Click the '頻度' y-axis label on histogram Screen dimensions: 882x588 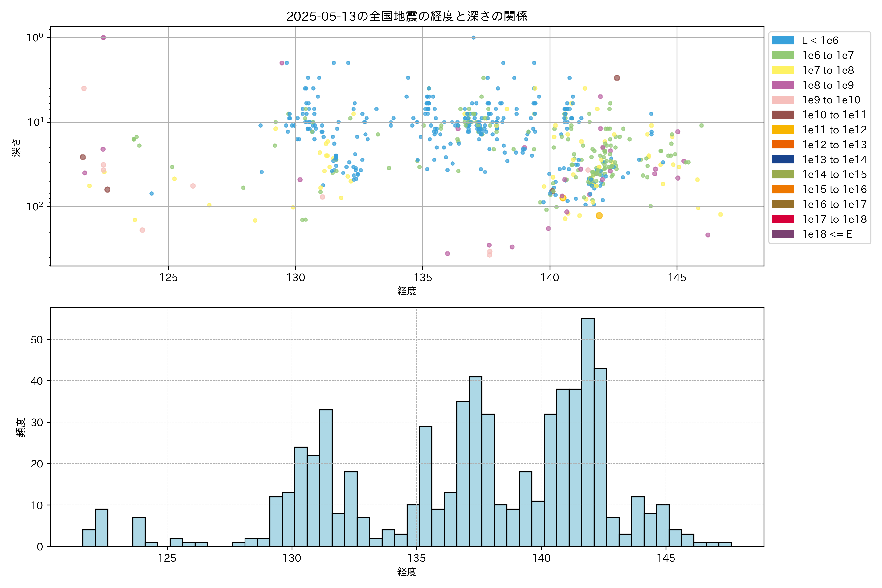[x=21, y=428]
